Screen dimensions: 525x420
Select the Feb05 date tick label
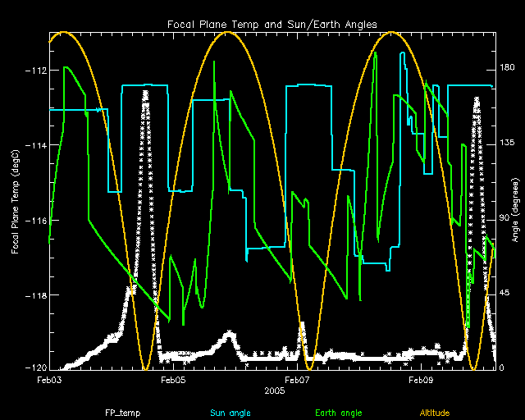click(172, 381)
